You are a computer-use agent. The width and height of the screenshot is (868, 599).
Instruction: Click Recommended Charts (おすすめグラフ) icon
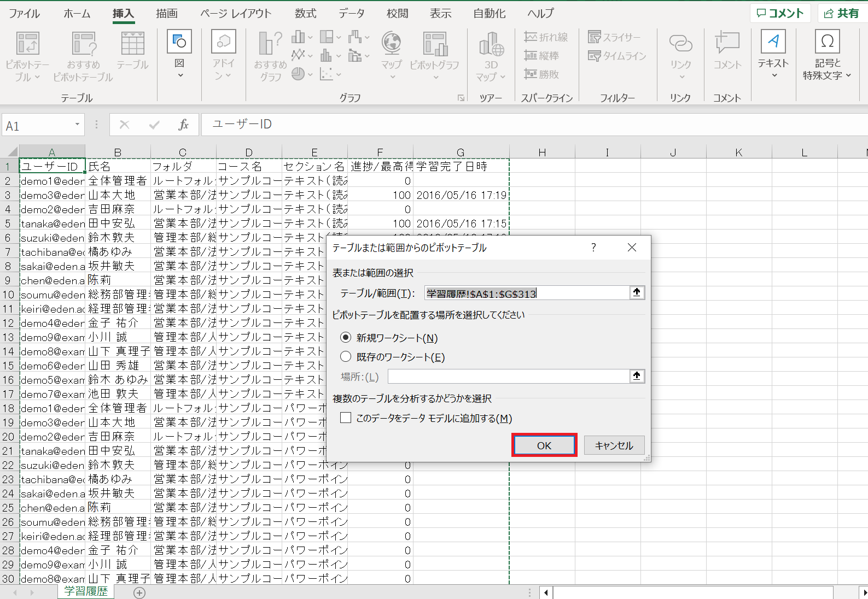[x=270, y=57]
